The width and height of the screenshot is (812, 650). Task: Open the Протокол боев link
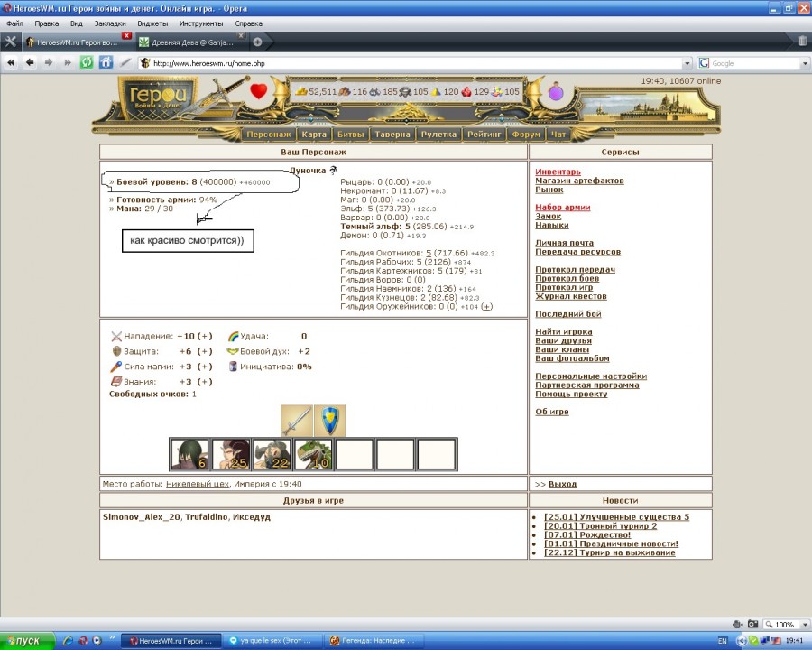[x=567, y=278]
